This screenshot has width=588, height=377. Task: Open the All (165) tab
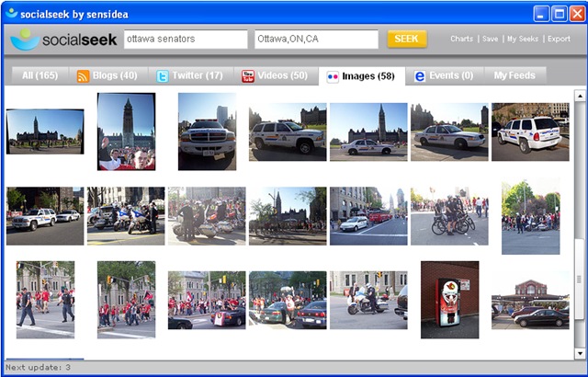pos(39,76)
